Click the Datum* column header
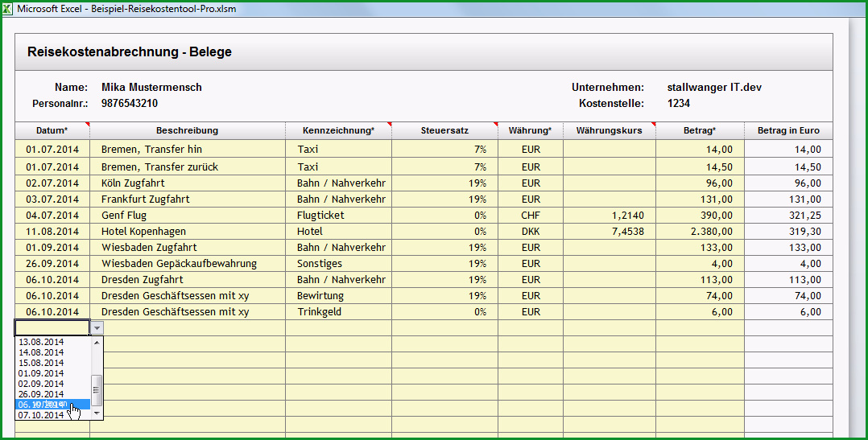Image resolution: width=868 pixels, height=440 pixels. (52, 130)
